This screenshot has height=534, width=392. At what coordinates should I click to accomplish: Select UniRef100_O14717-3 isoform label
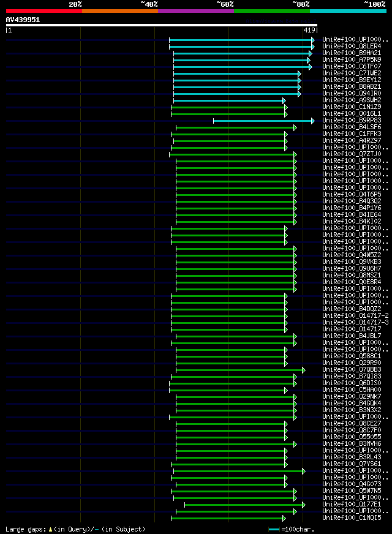(356, 323)
